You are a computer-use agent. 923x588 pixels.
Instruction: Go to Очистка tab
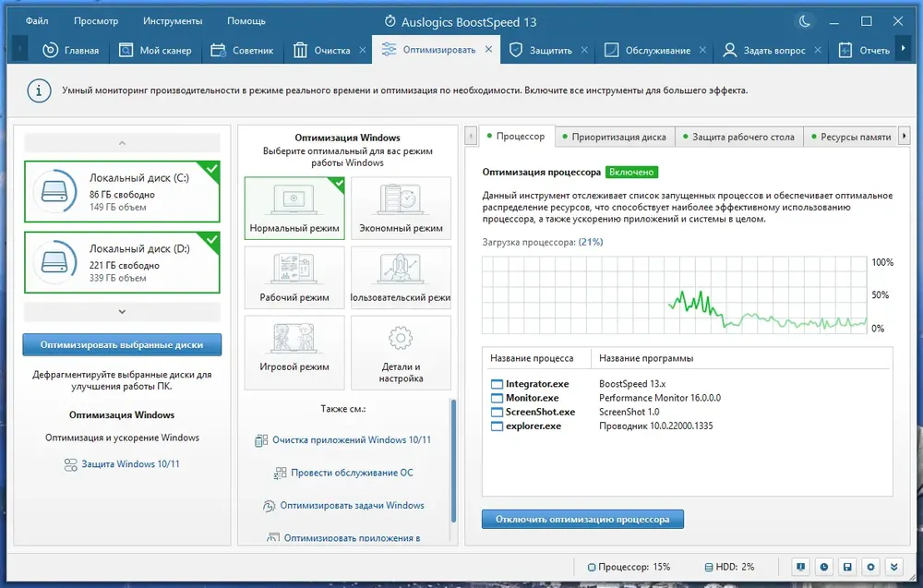coord(321,51)
